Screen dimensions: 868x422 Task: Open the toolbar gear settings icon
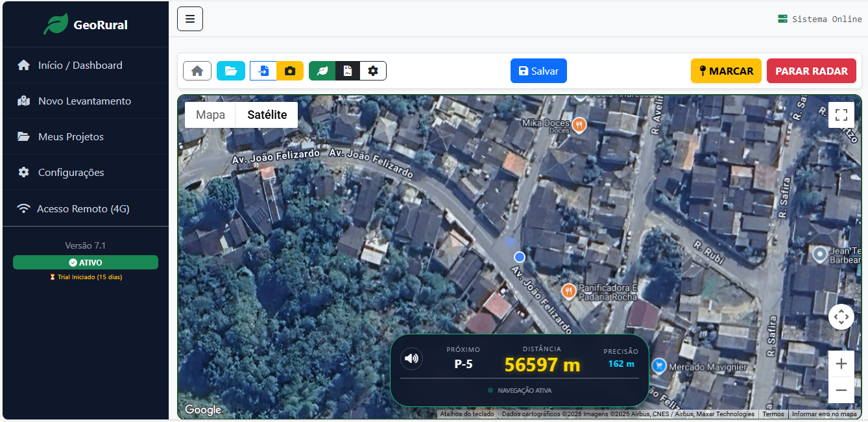click(373, 71)
